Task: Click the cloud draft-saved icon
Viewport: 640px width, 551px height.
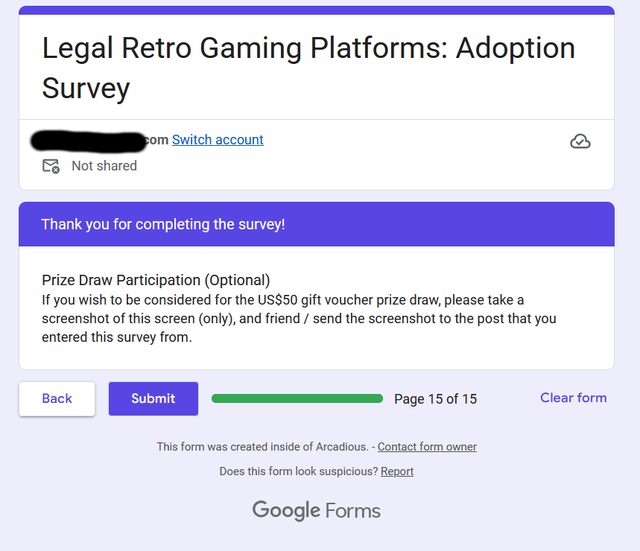Action: [580, 141]
